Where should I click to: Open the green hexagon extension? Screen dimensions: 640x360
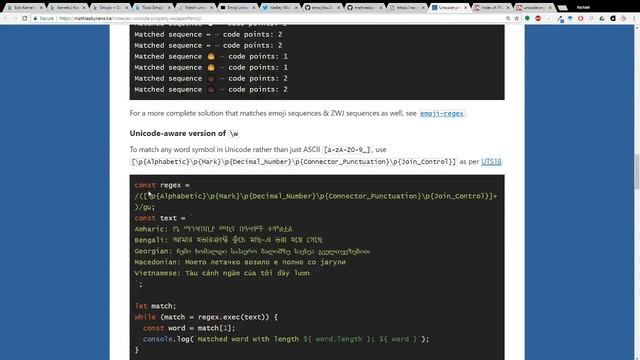click(527, 18)
